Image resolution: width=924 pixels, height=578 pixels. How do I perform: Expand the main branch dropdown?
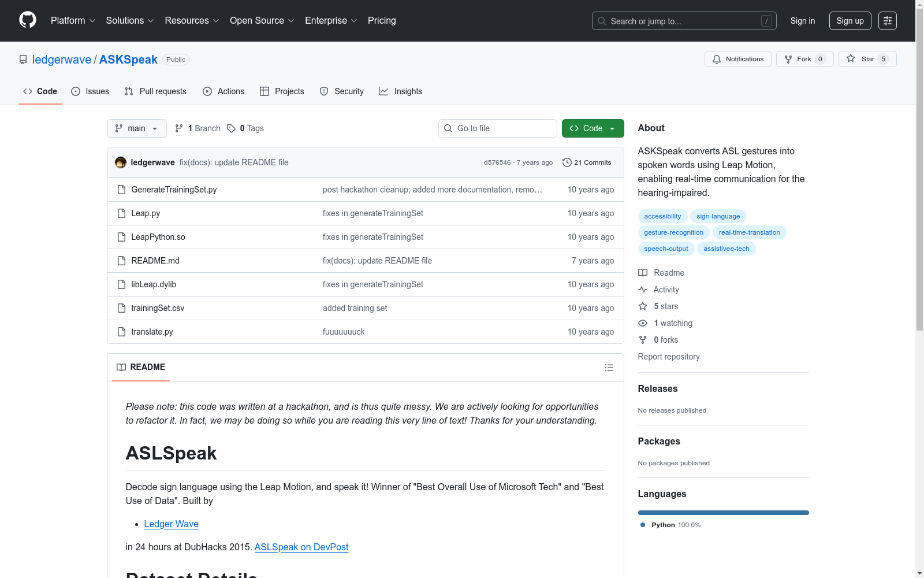click(x=137, y=128)
